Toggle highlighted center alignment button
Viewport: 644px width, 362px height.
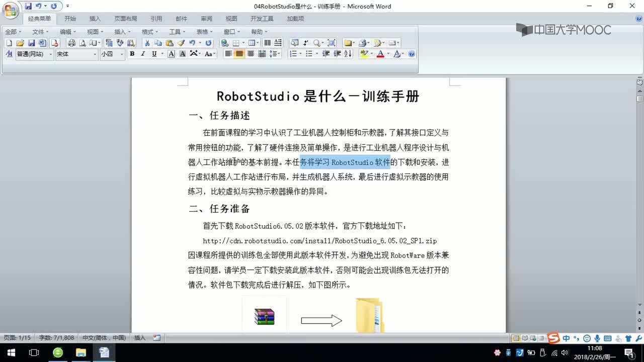point(239,54)
